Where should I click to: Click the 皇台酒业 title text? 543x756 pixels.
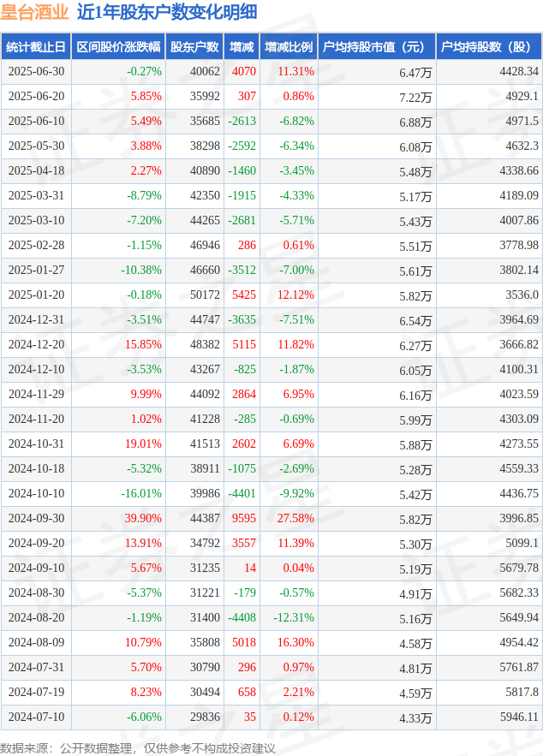coord(35,12)
